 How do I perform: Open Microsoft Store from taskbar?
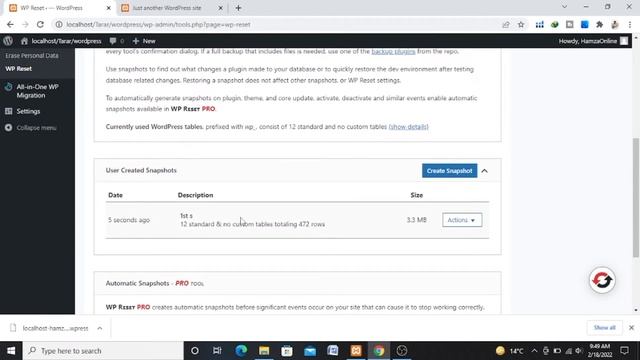[287, 351]
